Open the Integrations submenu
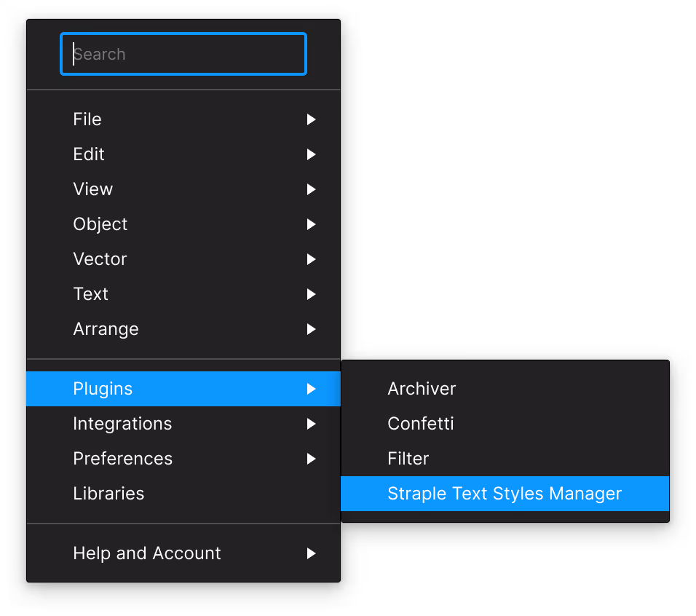Image resolution: width=696 pixels, height=616 pixels. (183, 424)
